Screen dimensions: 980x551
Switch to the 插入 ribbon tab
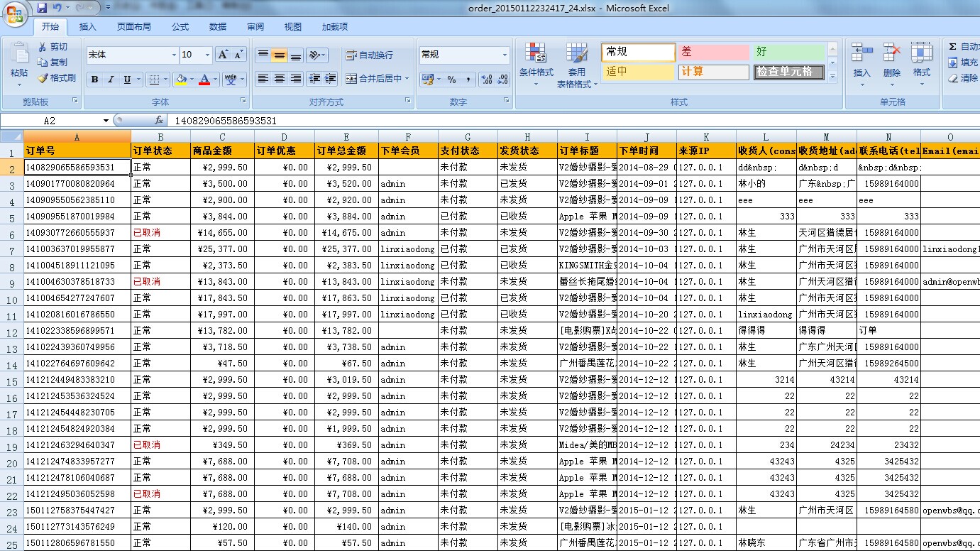[89, 26]
